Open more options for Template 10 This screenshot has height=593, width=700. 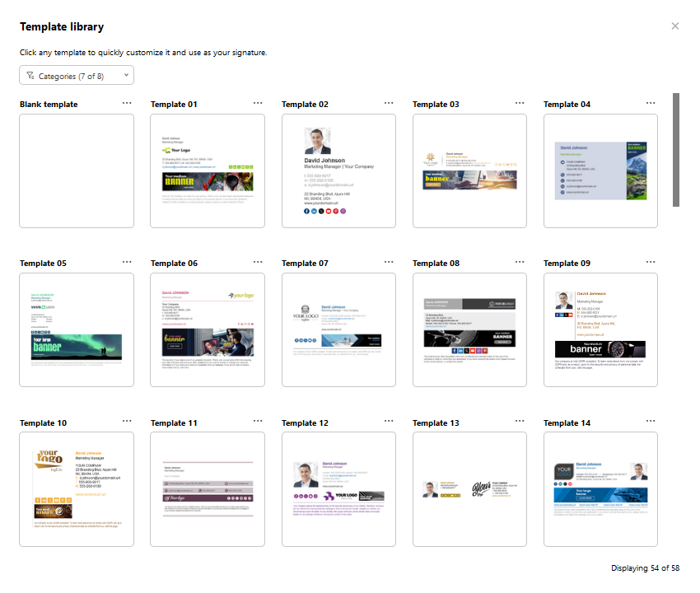[127, 422]
